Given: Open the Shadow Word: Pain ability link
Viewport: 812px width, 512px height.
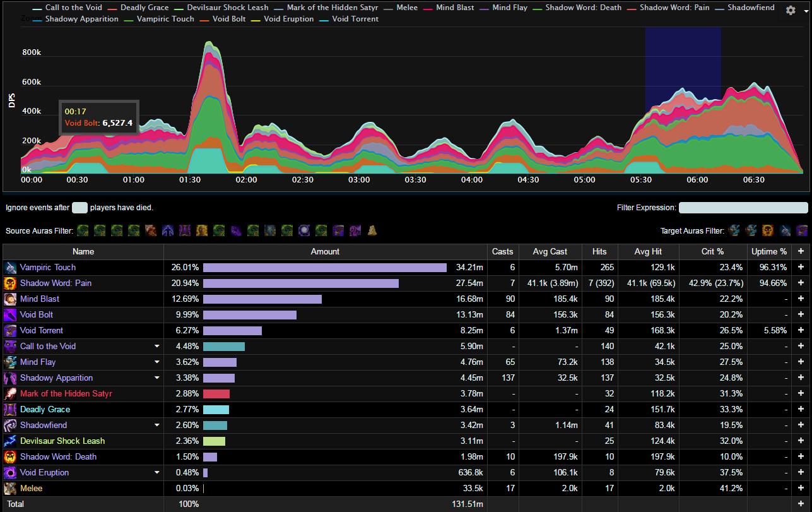Looking at the screenshot, I should (56, 283).
